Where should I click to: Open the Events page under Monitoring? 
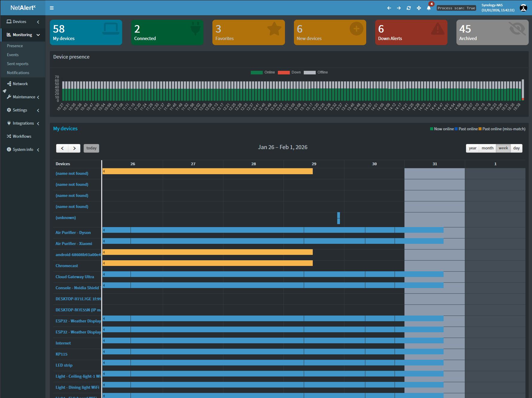(x=13, y=55)
